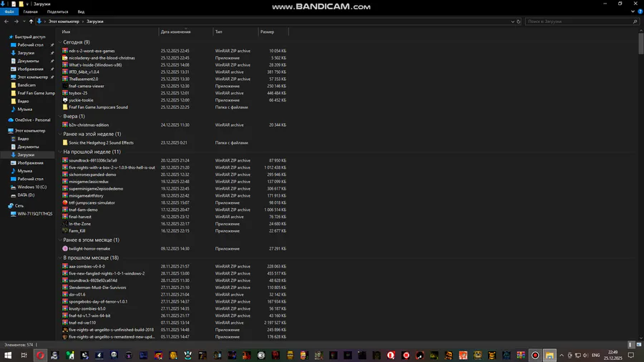
Task: Collapse the В прошлом месяце (18) group
Action: (60, 258)
